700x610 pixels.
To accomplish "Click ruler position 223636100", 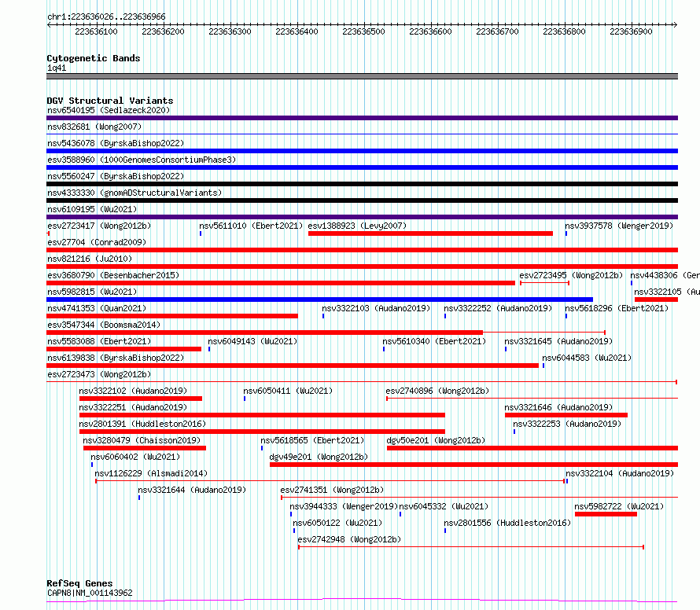I will (x=96, y=31).
